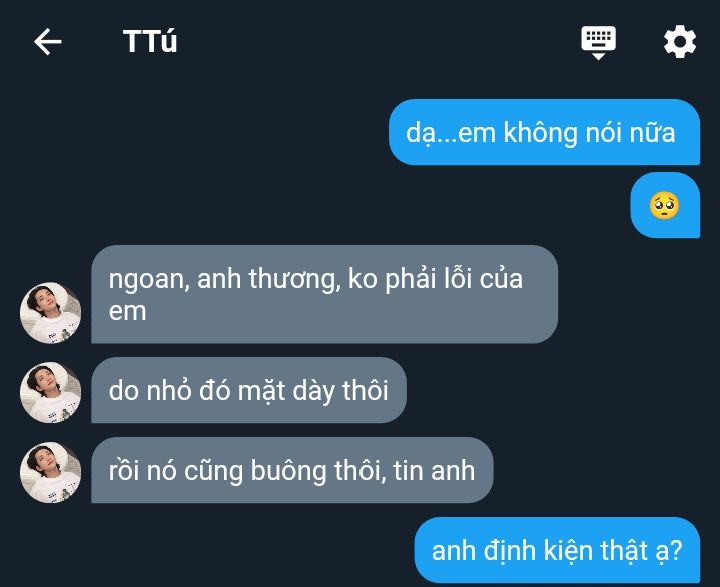Click the word 'em' on second line

click(x=128, y=311)
